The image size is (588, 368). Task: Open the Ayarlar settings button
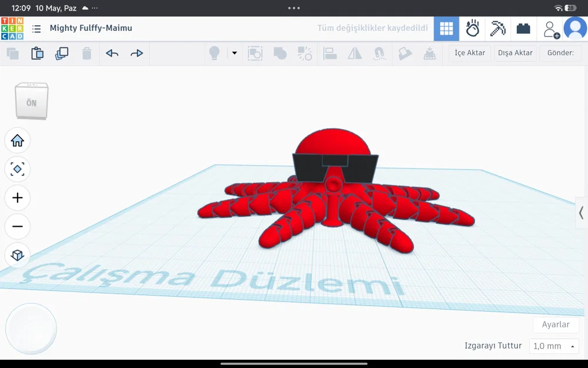[556, 324]
